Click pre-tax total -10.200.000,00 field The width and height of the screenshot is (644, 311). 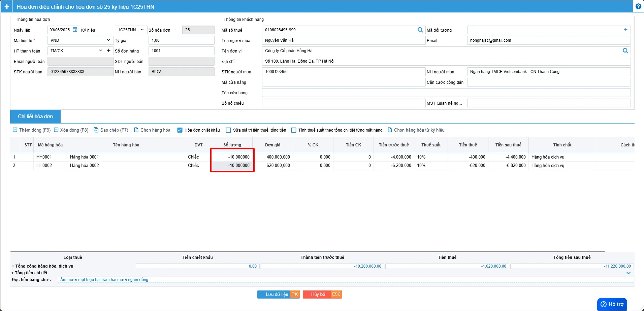click(x=322, y=266)
